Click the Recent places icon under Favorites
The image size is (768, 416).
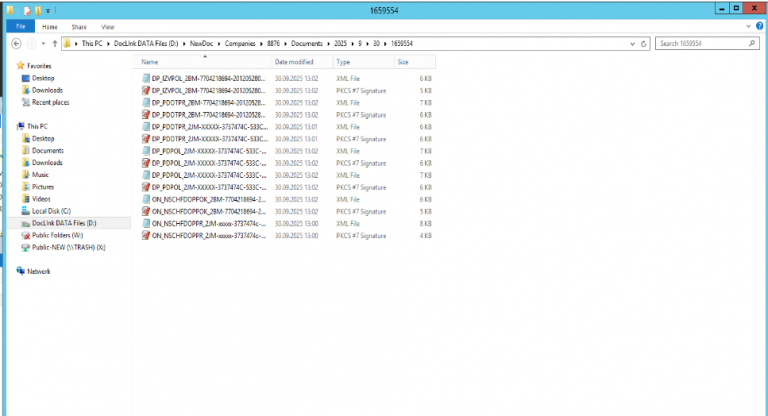pyautogui.click(x=25, y=102)
